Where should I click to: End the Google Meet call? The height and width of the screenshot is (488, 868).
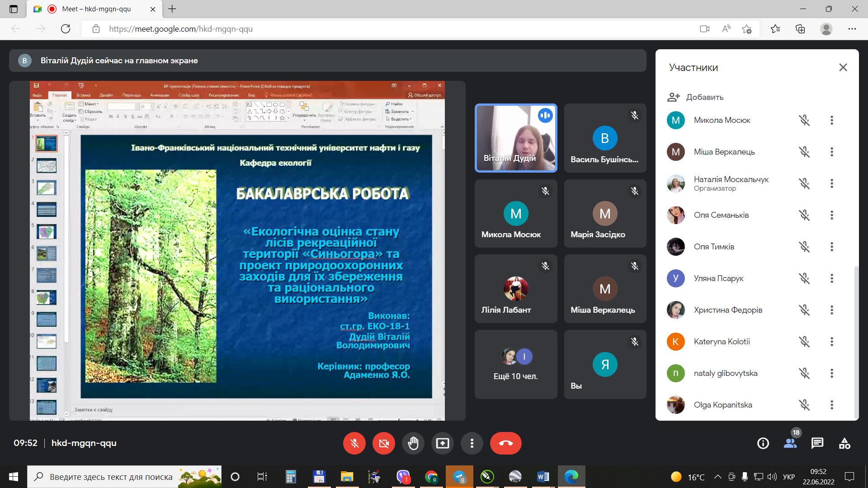pyautogui.click(x=505, y=443)
